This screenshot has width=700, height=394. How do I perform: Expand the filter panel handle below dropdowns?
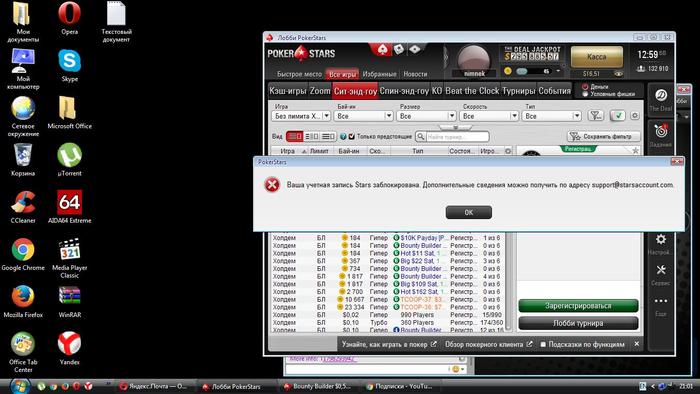455,127
